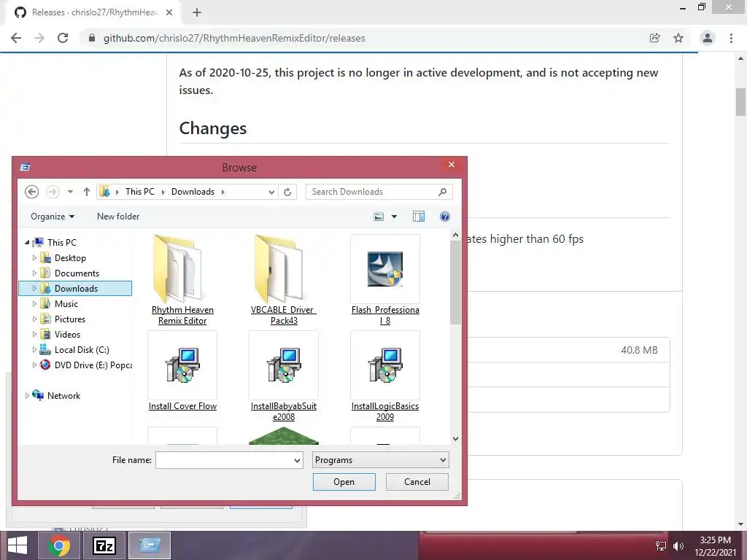747x560 pixels.
Task: Open the Organize menu
Action: (x=53, y=217)
